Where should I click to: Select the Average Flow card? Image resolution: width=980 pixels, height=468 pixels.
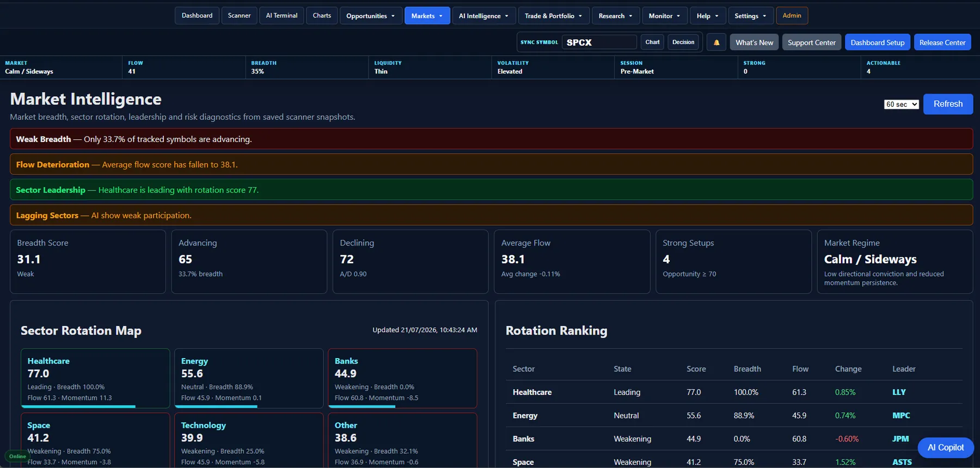coord(572,262)
